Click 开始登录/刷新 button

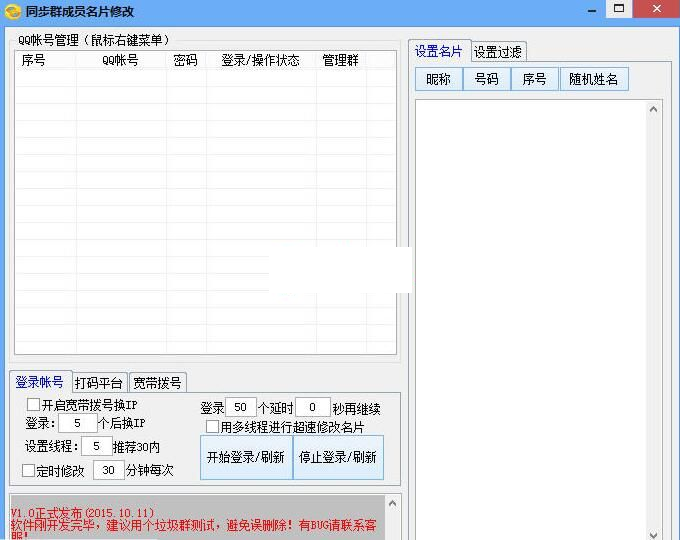(x=246, y=457)
